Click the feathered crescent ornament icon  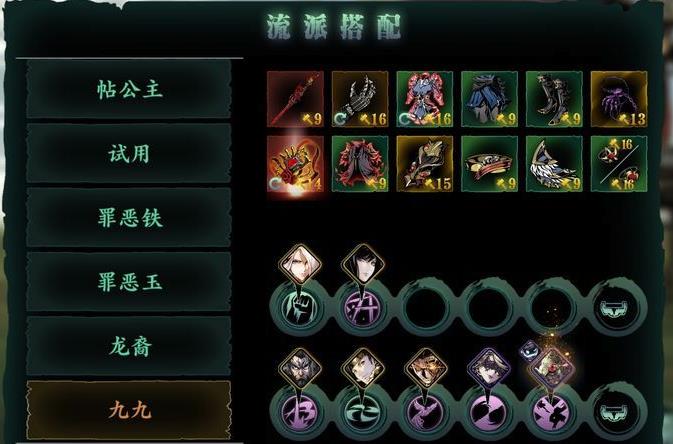[x=554, y=164]
